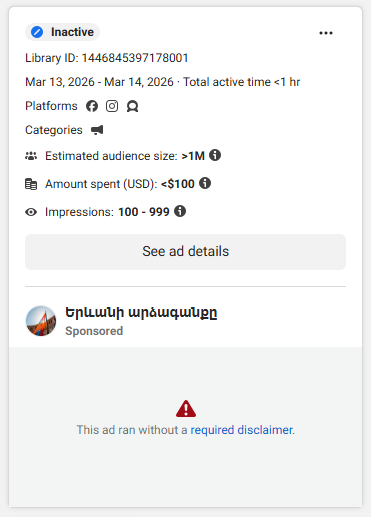Click the Threads platform icon
371x517 pixels.
click(x=132, y=107)
